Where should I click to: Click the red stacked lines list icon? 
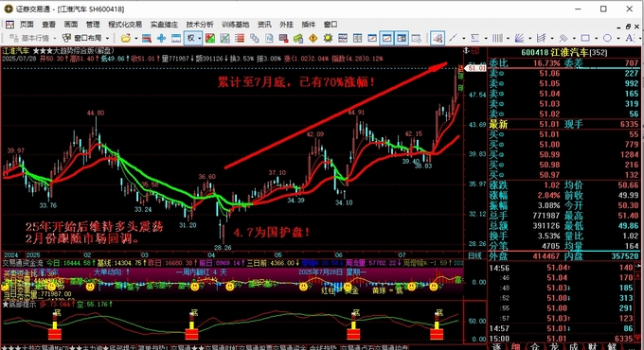click(x=240, y=38)
